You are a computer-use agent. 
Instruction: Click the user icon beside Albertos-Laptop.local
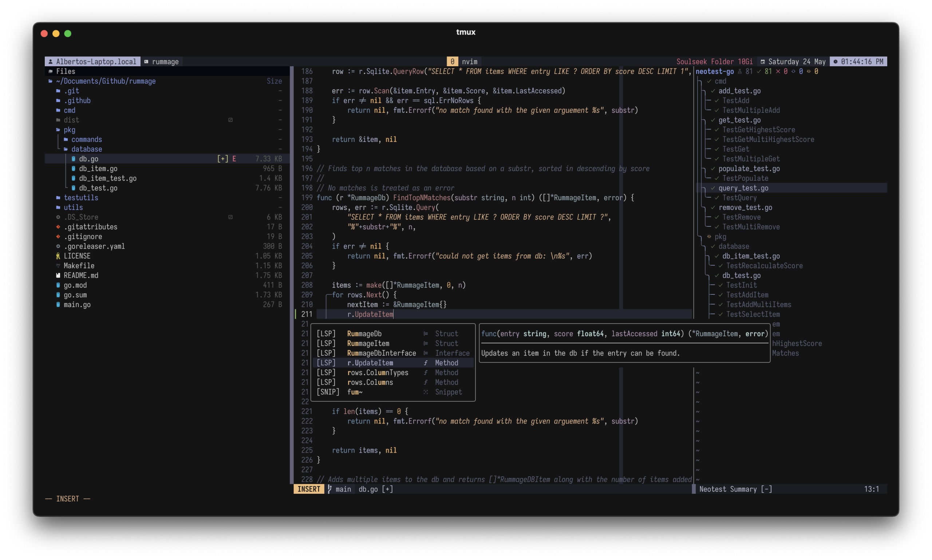pos(50,61)
